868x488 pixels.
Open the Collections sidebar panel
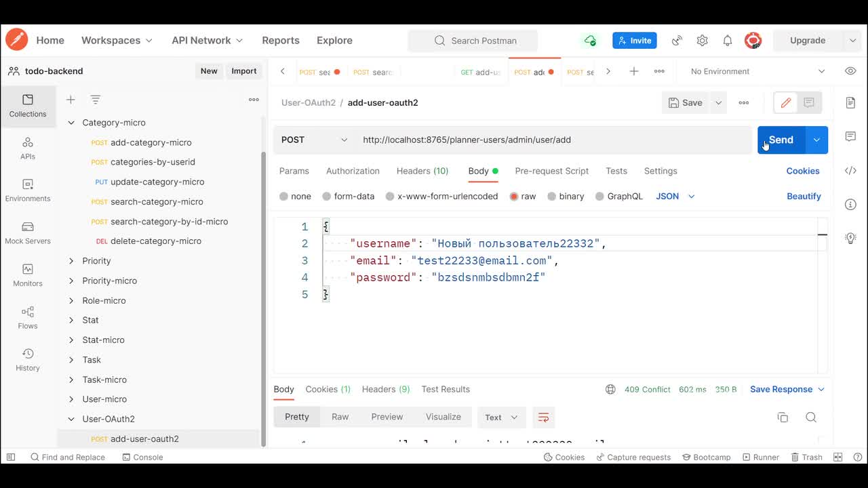[28, 106]
